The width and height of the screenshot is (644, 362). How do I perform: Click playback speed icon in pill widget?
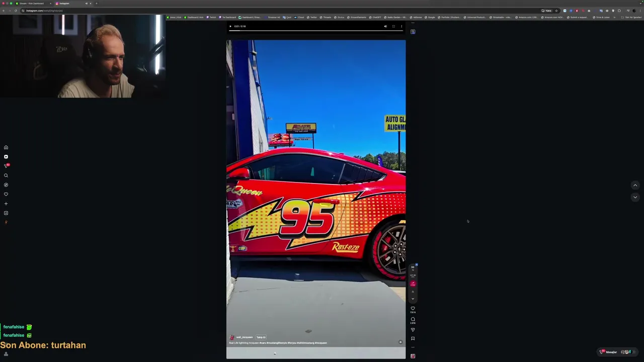pyautogui.click(x=413, y=267)
